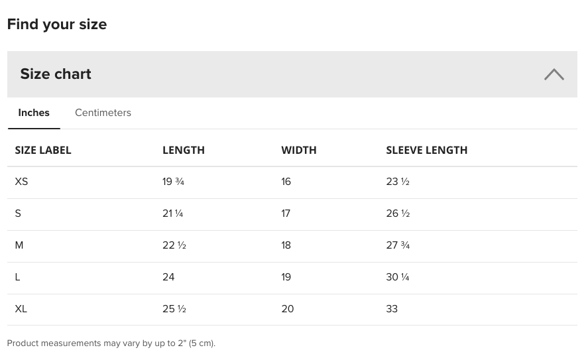Click the M sleeve length 27 ¾
This screenshot has width=588, height=364.
click(x=398, y=245)
